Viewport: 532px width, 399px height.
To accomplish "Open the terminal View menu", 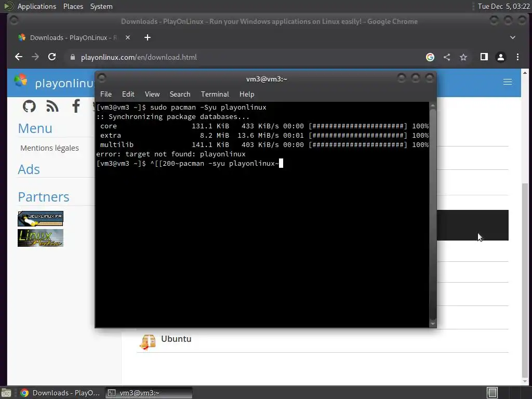I will pyautogui.click(x=152, y=95).
